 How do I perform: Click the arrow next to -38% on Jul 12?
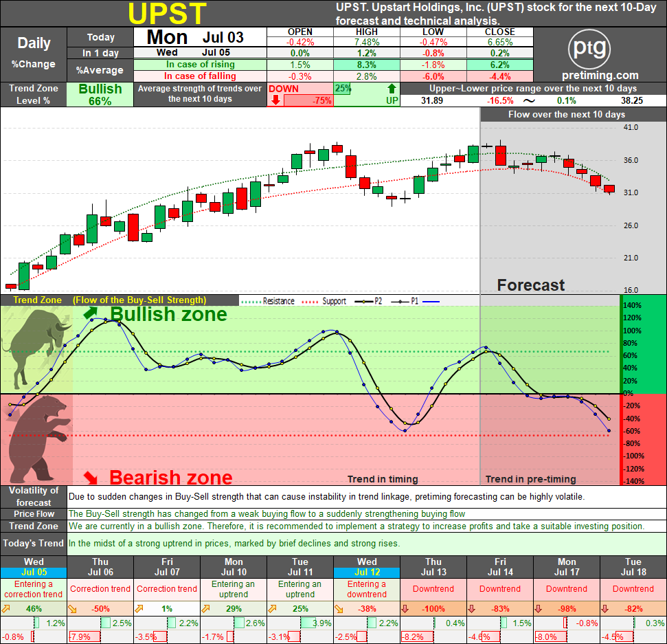pyautogui.click(x=339, y=609)
